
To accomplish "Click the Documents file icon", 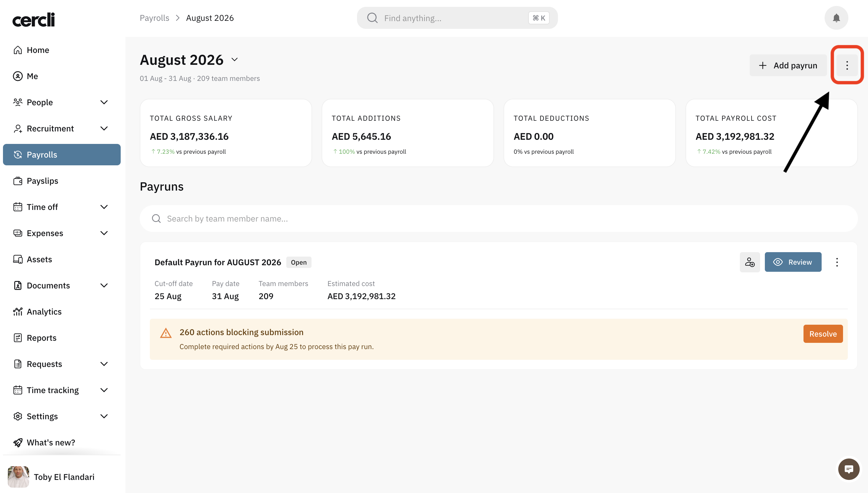I will click(x=18, y=285).
